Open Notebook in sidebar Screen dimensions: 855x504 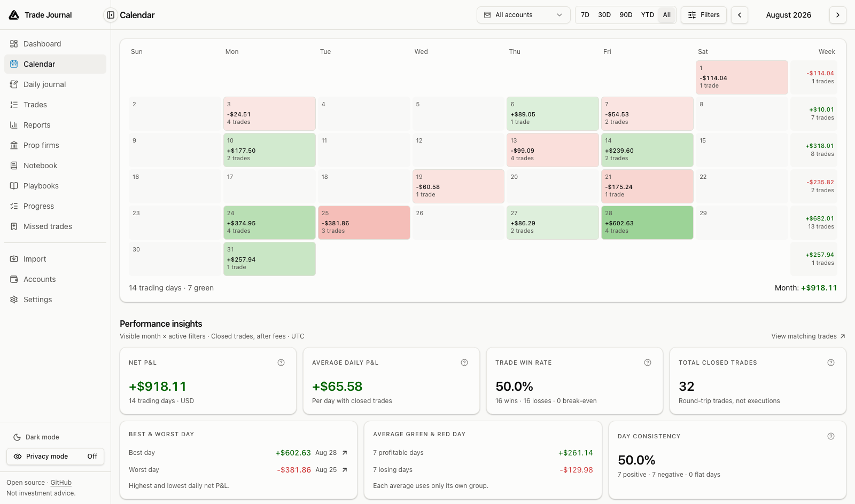tap(55, 166)
